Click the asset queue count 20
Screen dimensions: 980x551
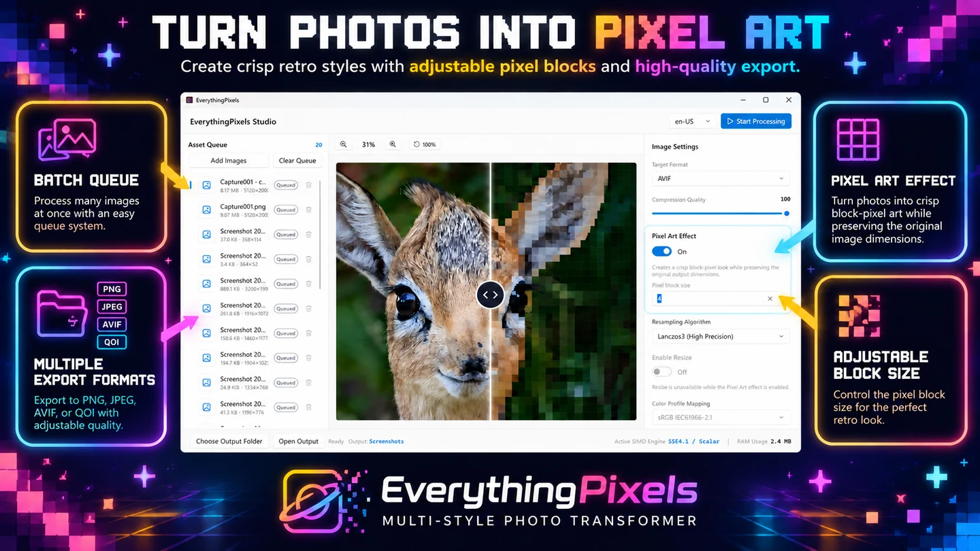318,145
